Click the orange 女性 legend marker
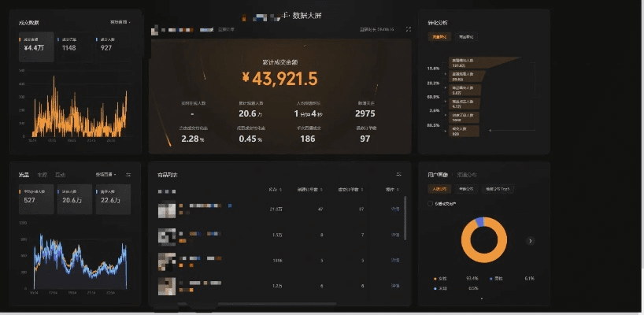This screenshot has height=315, width=644. (434, 278)
